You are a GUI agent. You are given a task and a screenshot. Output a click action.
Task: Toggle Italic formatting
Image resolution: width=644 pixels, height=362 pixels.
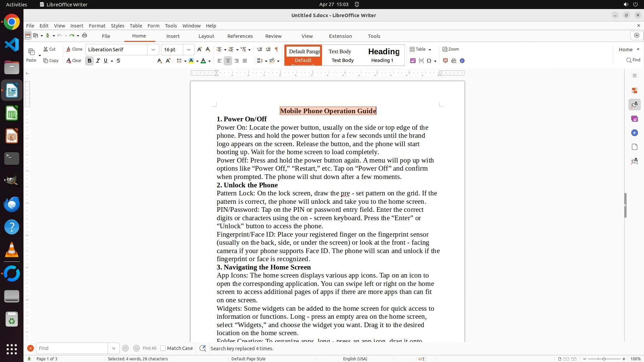point(98,61)
